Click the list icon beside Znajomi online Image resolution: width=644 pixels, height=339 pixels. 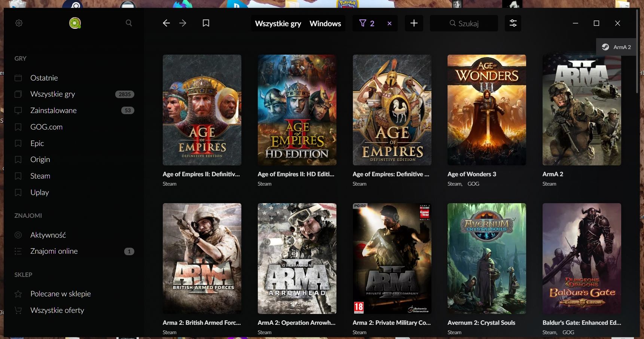point(18,251)
